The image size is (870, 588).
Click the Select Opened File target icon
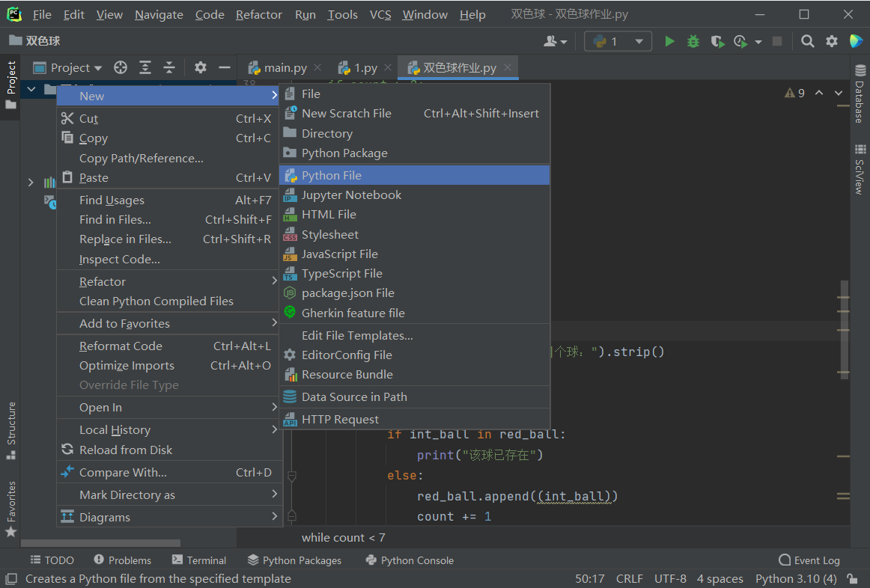coord(121,68)
